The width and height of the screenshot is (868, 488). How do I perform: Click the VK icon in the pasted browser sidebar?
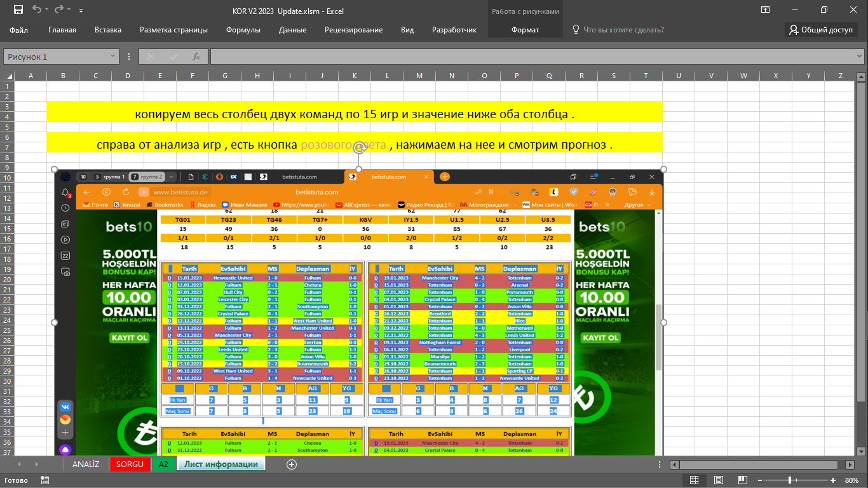click(x=65, y=407)
